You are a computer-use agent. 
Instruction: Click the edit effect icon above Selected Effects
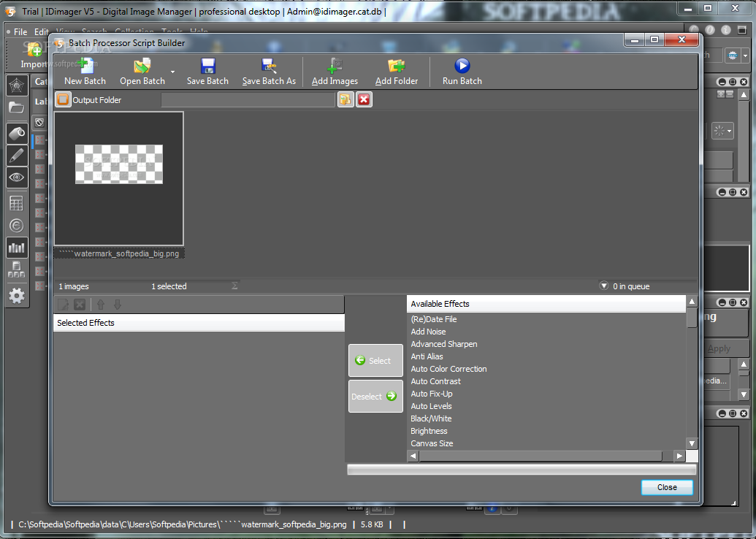tap(63, 305)
